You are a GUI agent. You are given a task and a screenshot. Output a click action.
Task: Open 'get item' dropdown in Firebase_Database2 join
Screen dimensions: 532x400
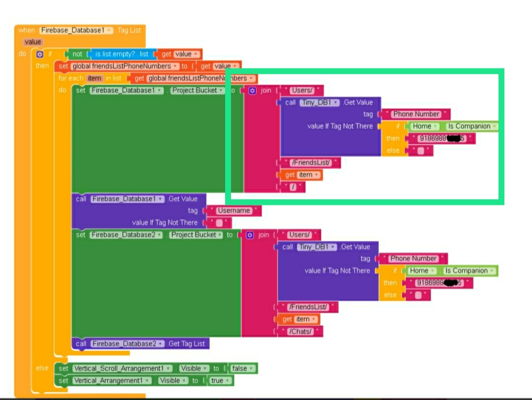(x=306, y=319)
